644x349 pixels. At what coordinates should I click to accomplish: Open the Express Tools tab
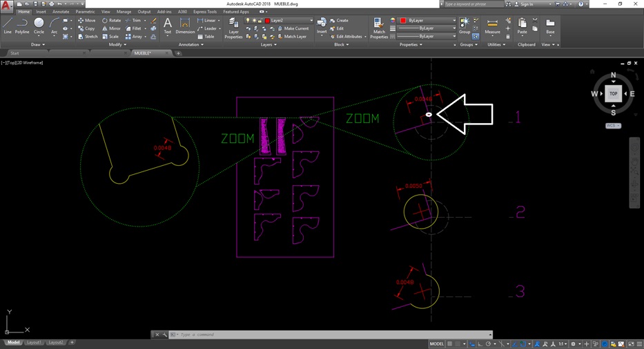point(204,12)
